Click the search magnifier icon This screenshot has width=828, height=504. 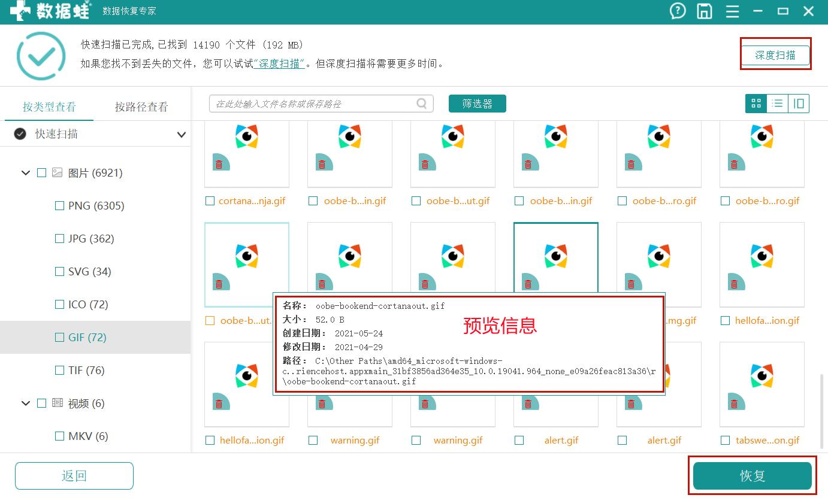click(x=422, y=104)
